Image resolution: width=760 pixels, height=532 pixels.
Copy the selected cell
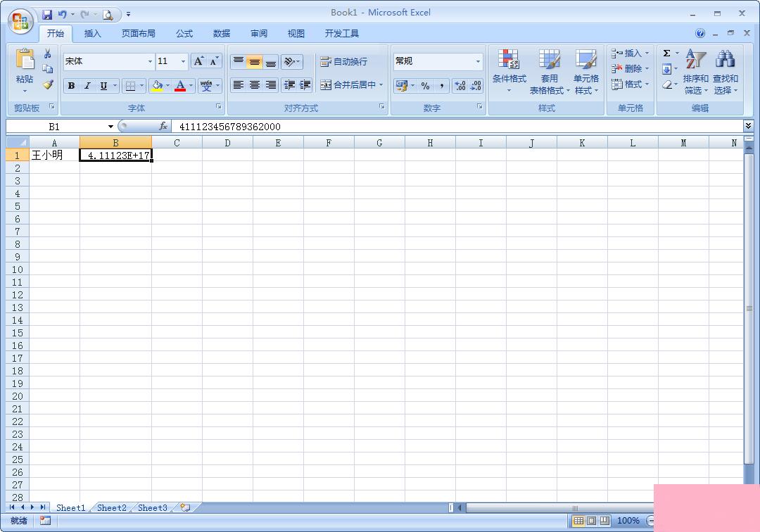pyautogui.click(x=48, y=69)
